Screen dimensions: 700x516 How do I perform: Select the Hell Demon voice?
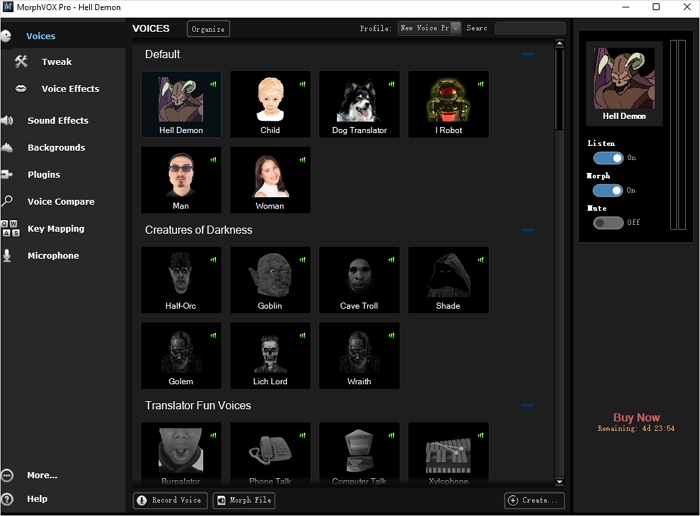[181, 104]
